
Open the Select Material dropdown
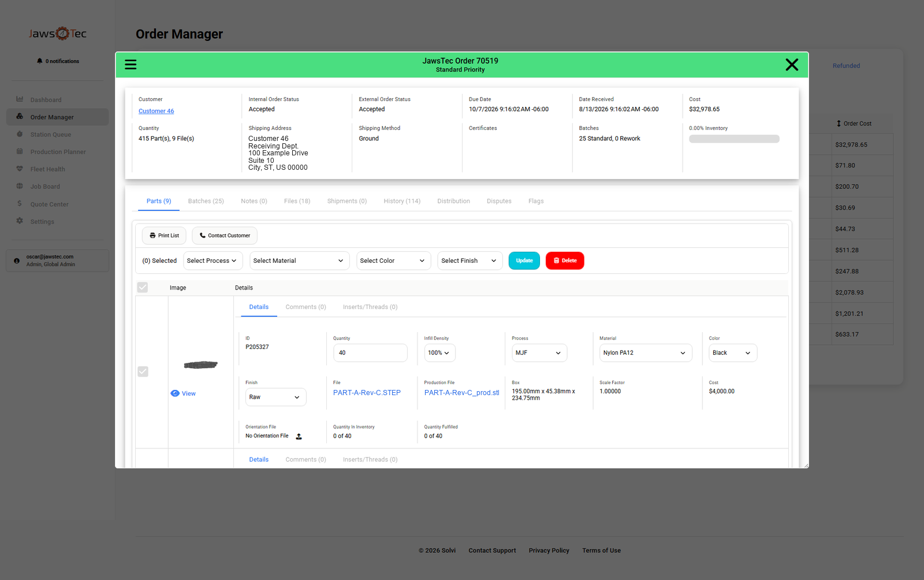click(x=300, y=261)
